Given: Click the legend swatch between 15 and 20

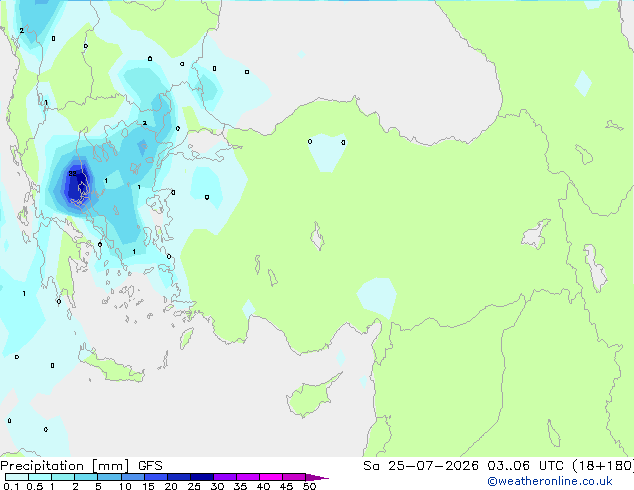Looking at the screenshot, I should click(x=156, y=477).
